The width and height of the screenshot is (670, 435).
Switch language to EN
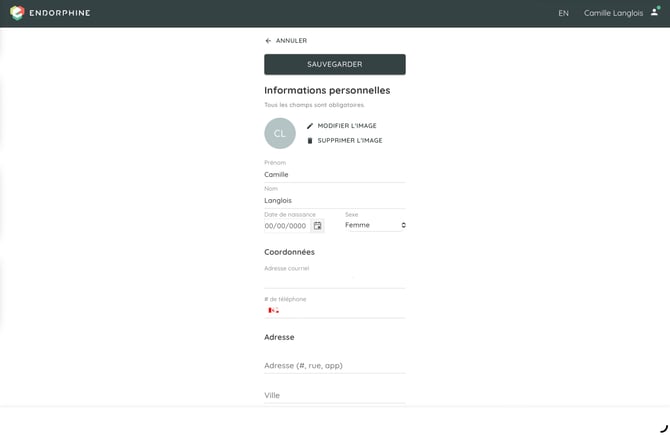tap(563, 13)
